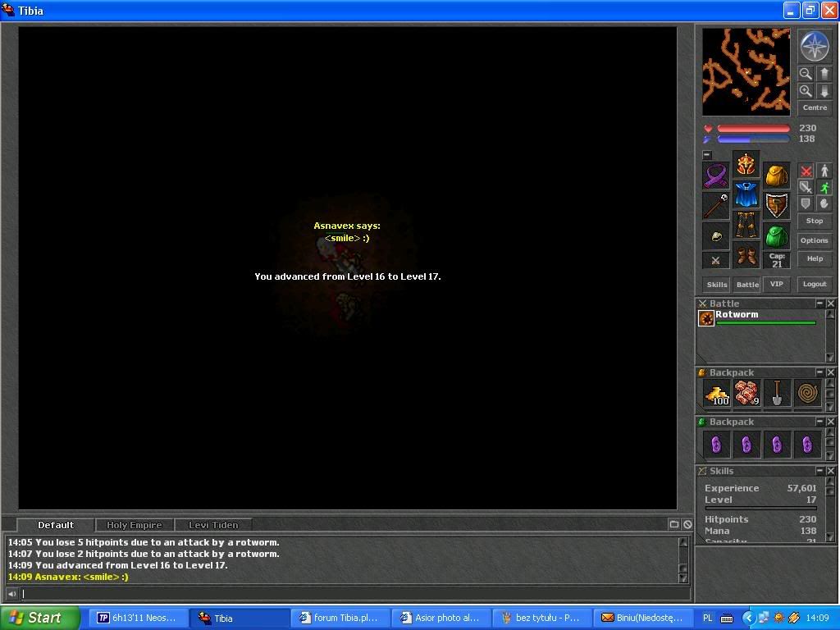This screenshot has height=630, width=840.
Task: Enable defensive fighting mode with the shield
Action: pos(806,203)
